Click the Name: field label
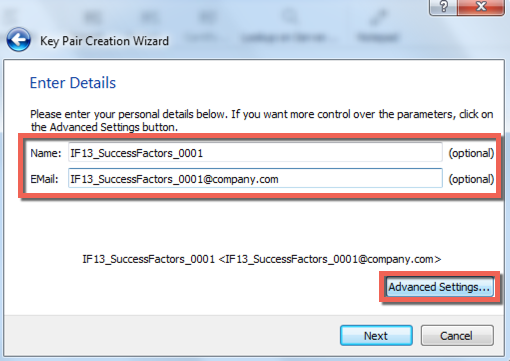510x361 pixels. point(46,153)
